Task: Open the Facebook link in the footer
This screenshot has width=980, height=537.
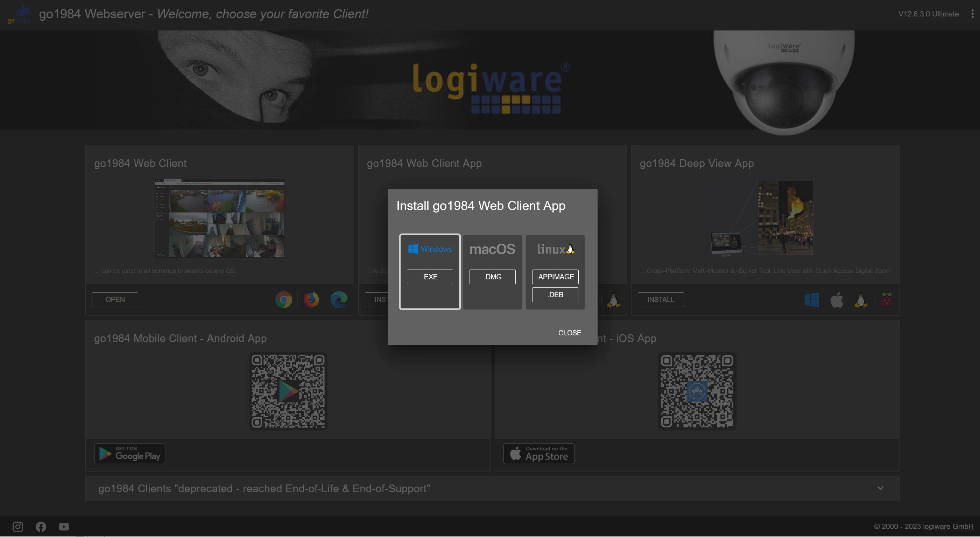Action: [x=41, y=527]
